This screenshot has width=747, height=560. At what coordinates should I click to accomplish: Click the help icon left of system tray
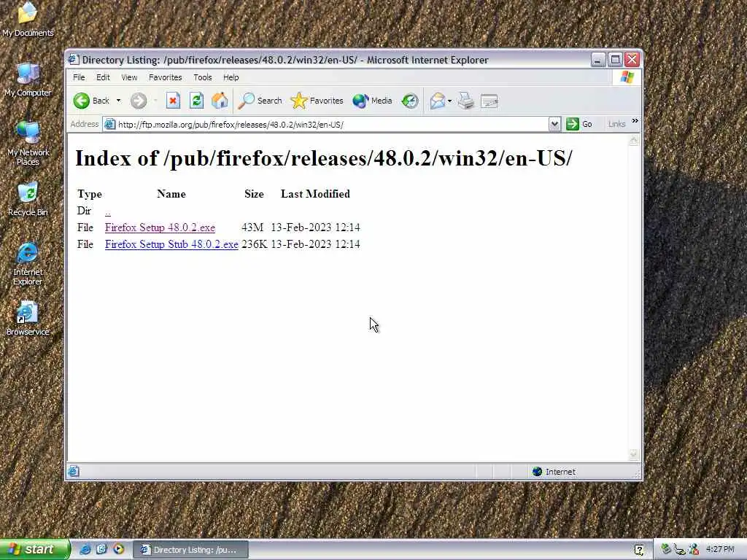(639, 550)
